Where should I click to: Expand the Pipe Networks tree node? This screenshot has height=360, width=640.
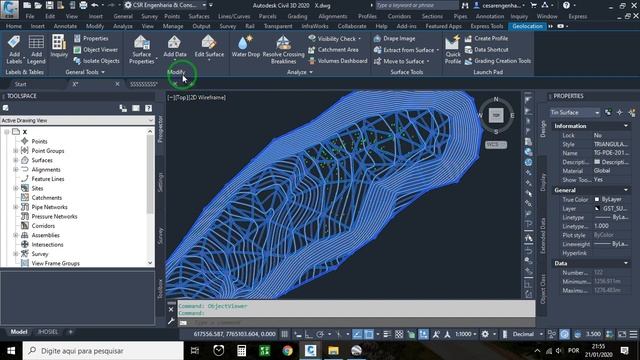coord(16,207)
